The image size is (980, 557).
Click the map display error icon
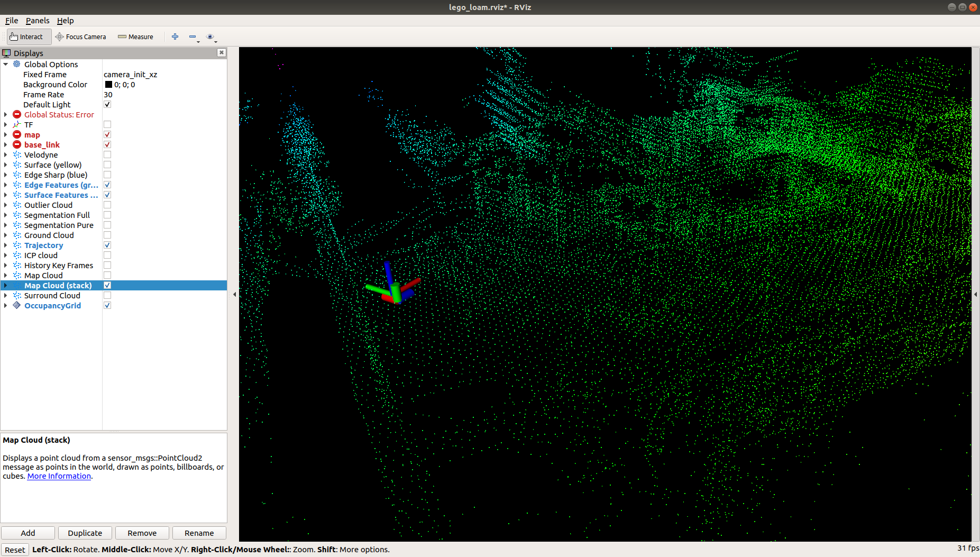coord(17,134)
